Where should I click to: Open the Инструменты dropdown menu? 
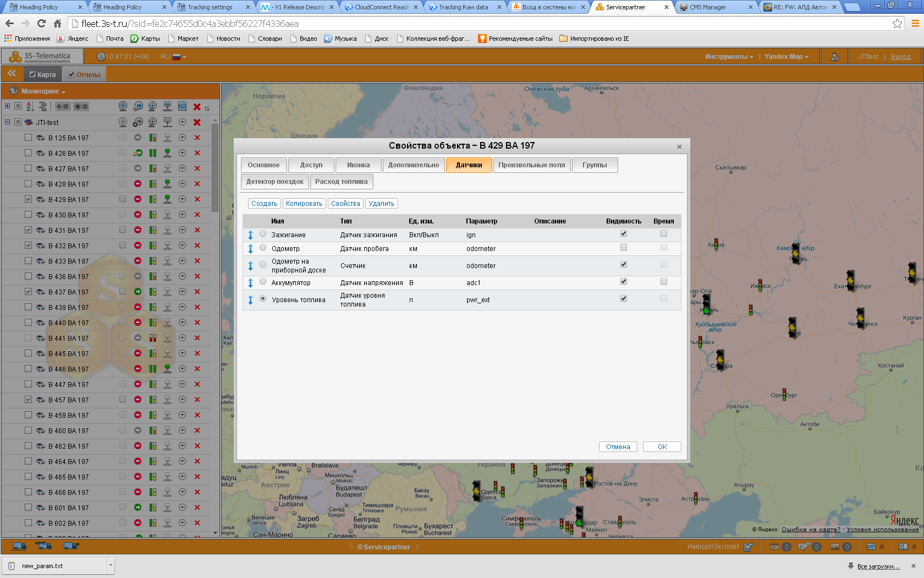[x=729, y=57]
